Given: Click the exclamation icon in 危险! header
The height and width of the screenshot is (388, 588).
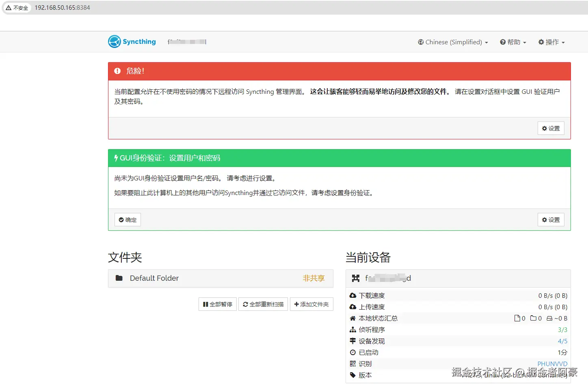Looking at the screenshot, I should click(117, 71).
